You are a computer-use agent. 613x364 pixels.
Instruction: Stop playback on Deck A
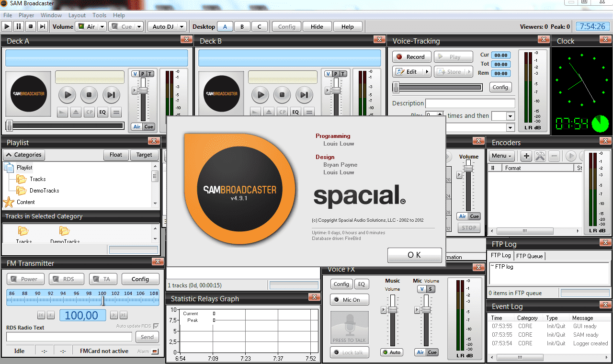tap(89, 95)
